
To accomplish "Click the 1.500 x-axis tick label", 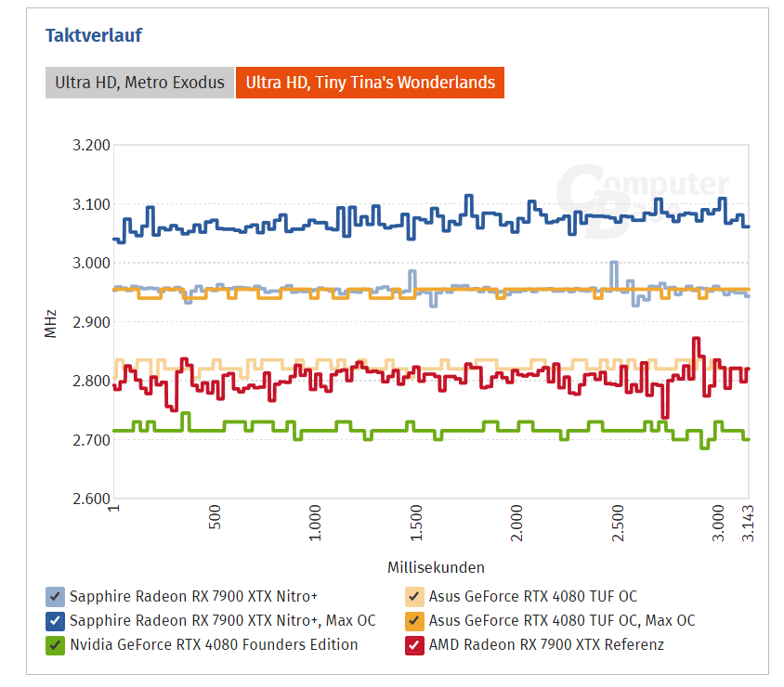I will 415,525.
